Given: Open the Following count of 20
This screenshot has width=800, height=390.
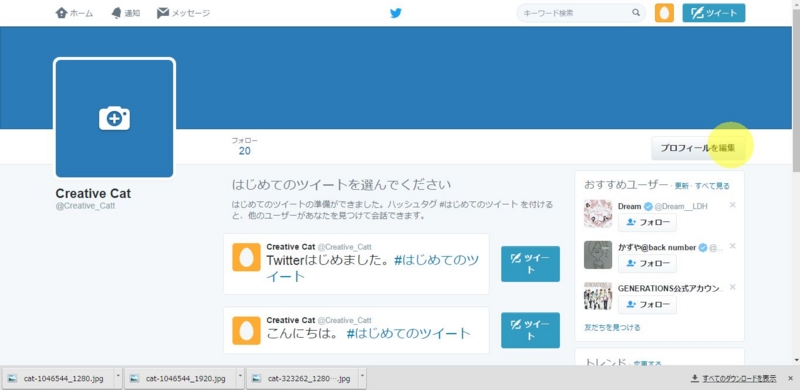Looking at the screenshot, I should pos(245,147).
